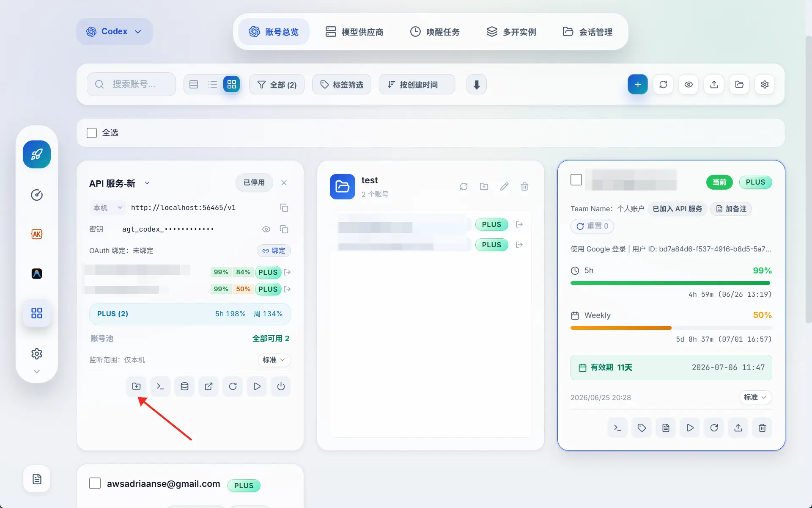Switch to 账号总览 tab
Image resolution: width=812 pixels, height=508 pixels.
(x=274, y=32)
